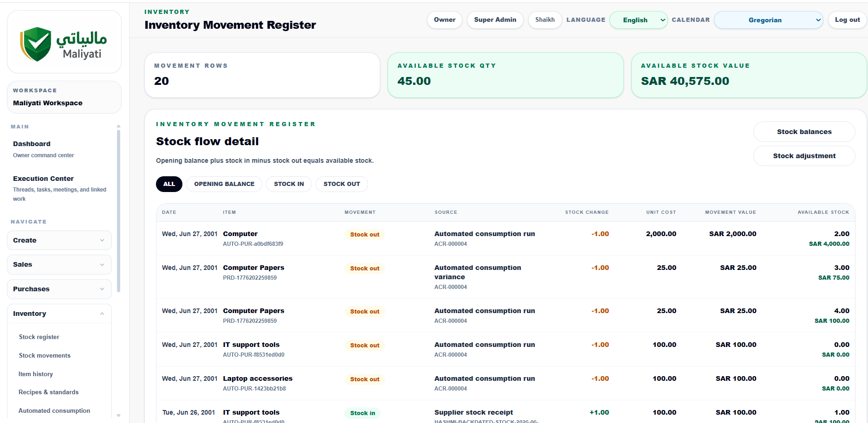
Task: Log out of the account
Action: (847, 20)
